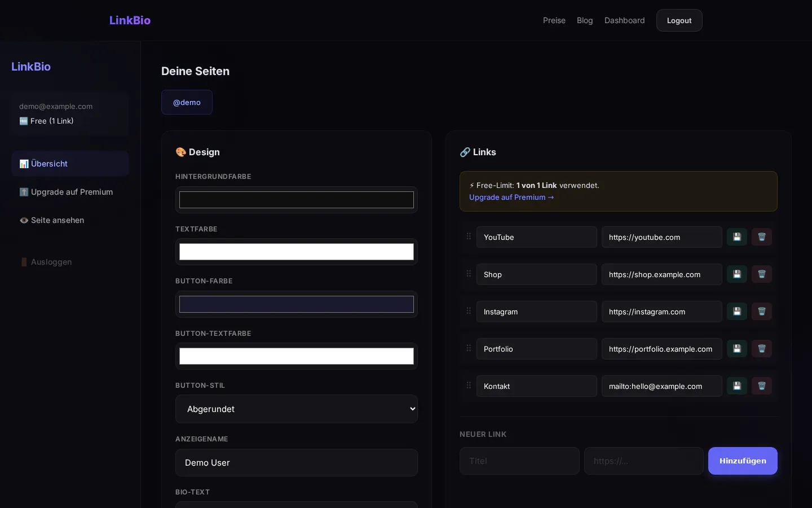Click the LinkBio logo in header
The width and height of the screenshot is (812, 508).
pyautogui.click(x=130, y=20)
